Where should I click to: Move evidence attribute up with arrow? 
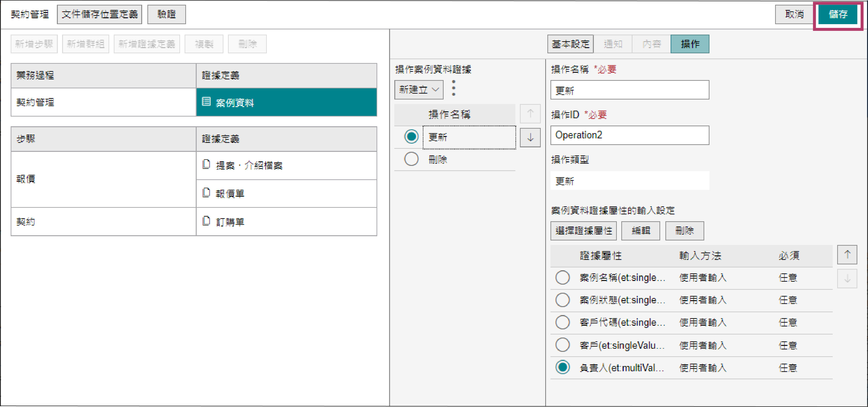(847, 255)
